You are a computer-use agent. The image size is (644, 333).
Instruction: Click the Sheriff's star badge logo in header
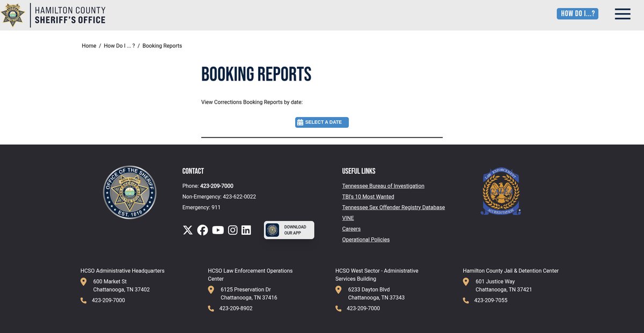pos(13,15)
